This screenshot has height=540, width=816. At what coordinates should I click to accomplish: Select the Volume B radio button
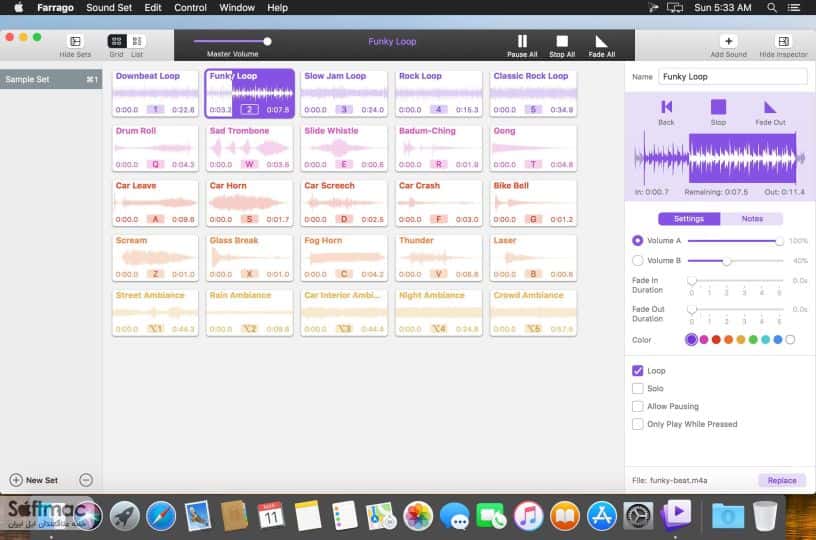click(638, 260)
